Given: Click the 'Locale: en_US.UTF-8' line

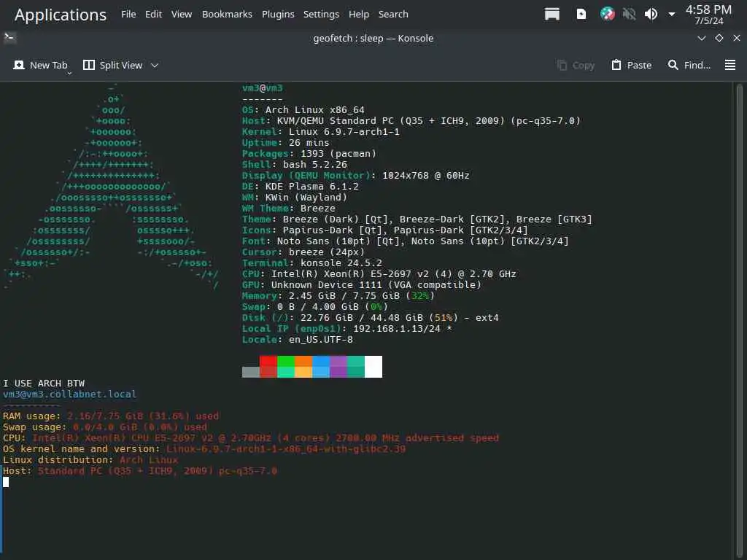Looking at the screenshot, I should (x=298, y=340).
